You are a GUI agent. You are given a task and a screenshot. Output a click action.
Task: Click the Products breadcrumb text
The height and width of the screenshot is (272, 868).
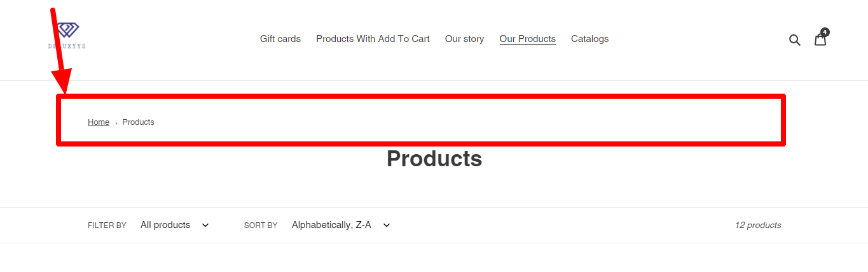click(138, 122)
